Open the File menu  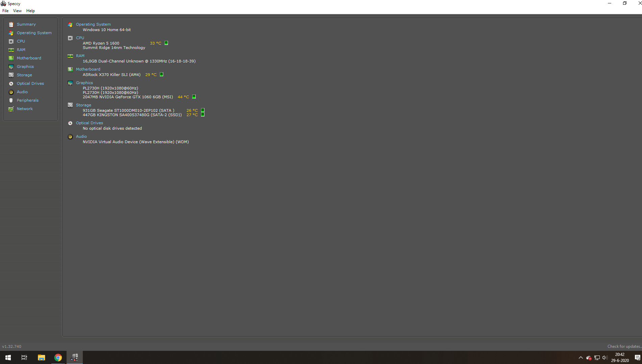(x=5, y=11)
